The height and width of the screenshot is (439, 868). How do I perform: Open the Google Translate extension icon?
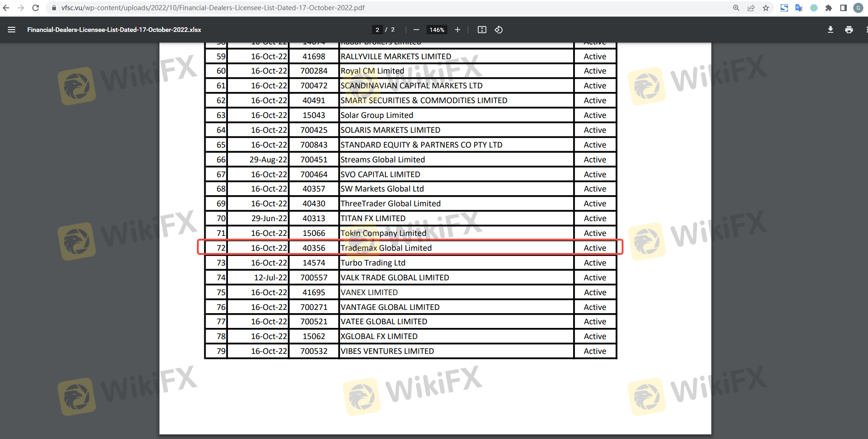(x=799, y=8)
